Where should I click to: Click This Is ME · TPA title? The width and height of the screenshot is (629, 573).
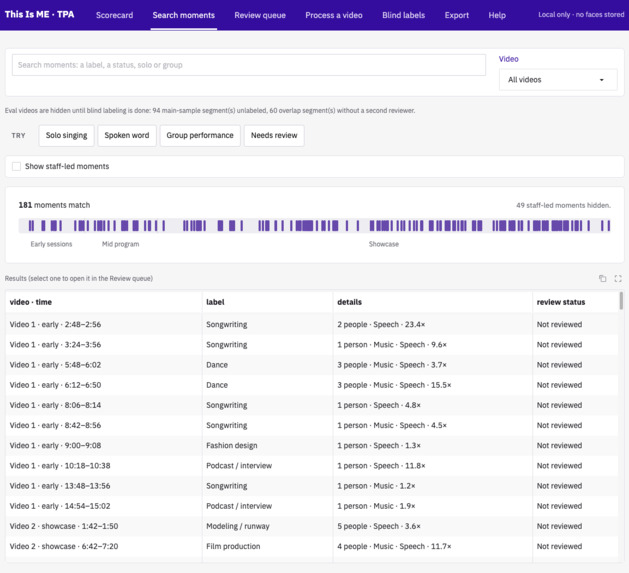pos(39,14)
